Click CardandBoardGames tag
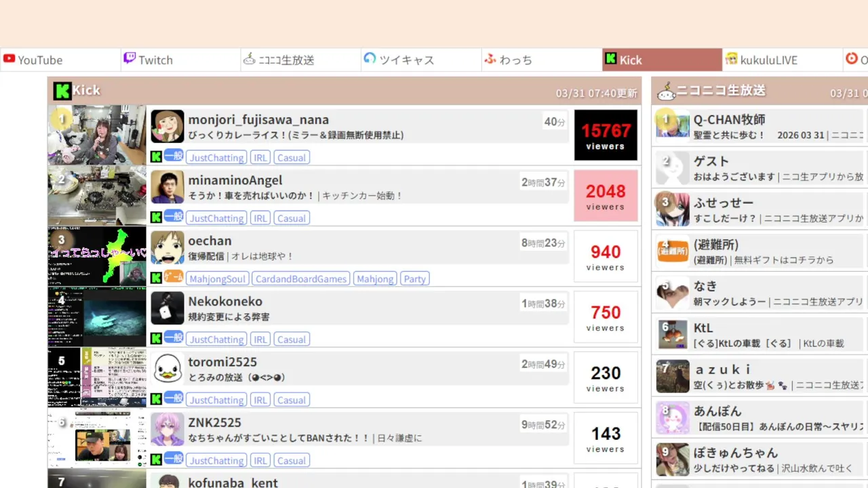Screen dimensions: 868x488 [301, 279]
